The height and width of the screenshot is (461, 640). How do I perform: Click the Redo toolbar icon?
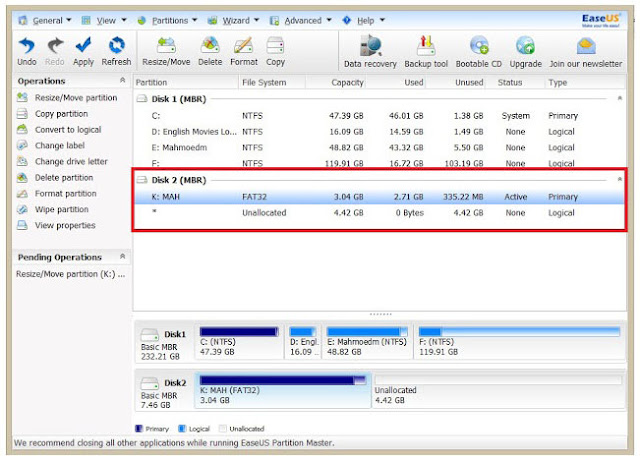[x=55, y=45]
